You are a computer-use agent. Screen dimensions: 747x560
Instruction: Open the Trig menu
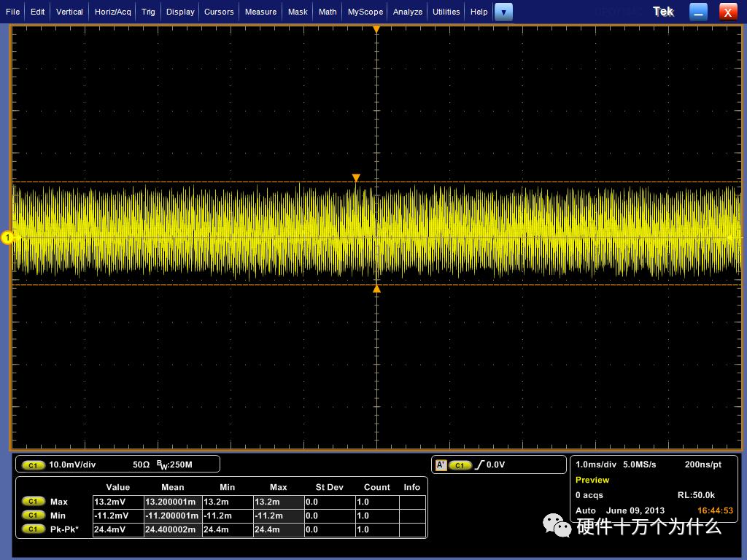pos(148,12)
